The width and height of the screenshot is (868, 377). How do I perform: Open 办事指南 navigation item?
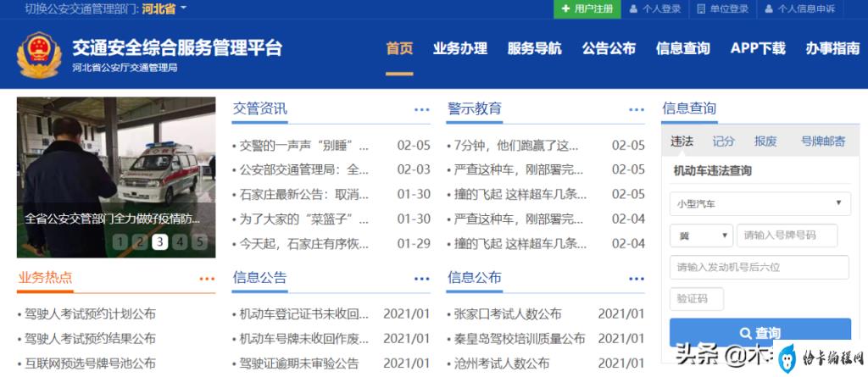click(x=832, y=49)
